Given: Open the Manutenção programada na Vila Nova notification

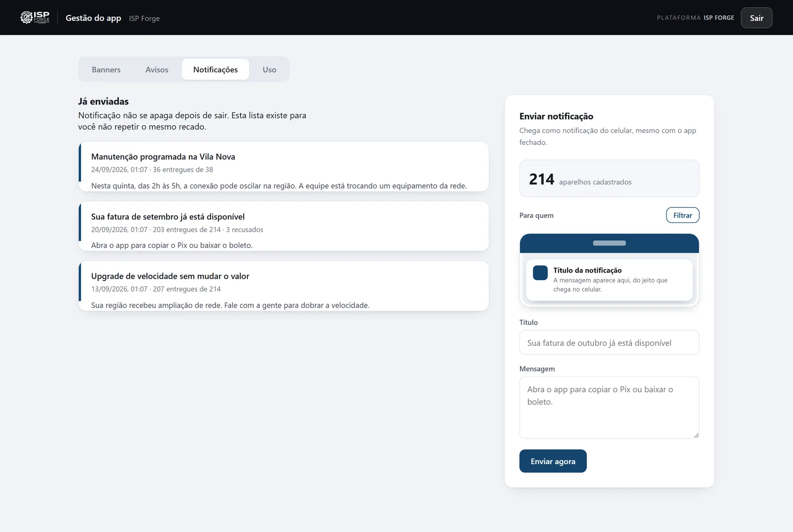Looking at the screenshot, I should [x=283, y=166].
